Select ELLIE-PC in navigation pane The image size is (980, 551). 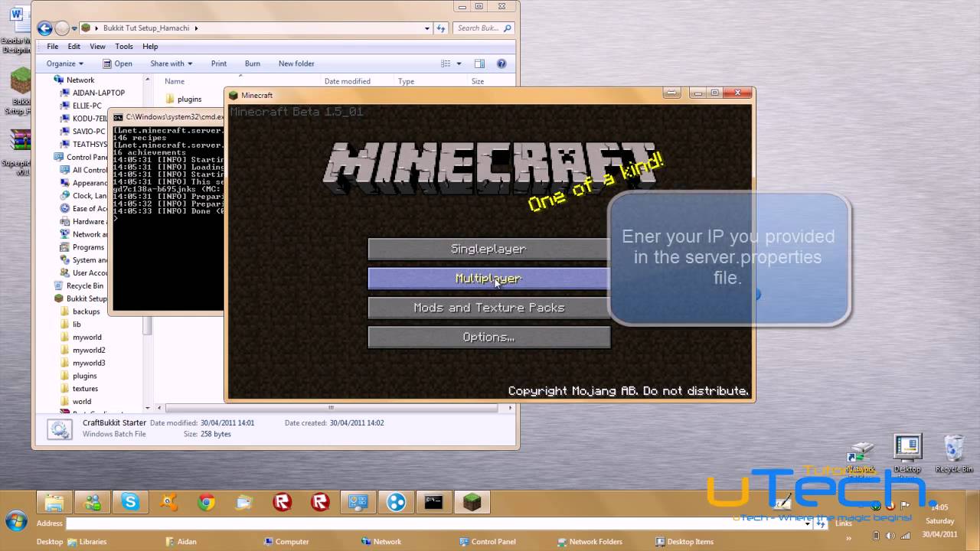[x=87, y=106]
